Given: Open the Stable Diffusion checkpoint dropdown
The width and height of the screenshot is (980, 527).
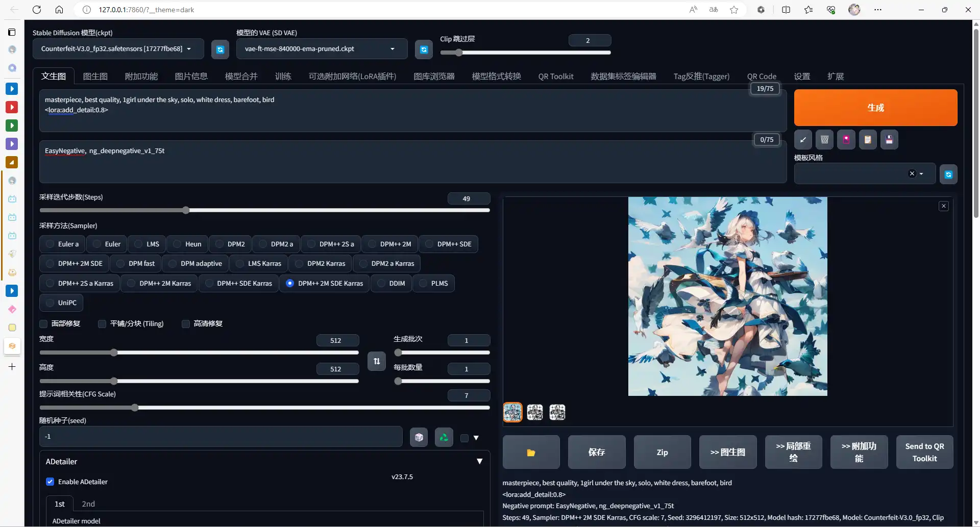Looking at the screenshot, I should click(118, 49).
